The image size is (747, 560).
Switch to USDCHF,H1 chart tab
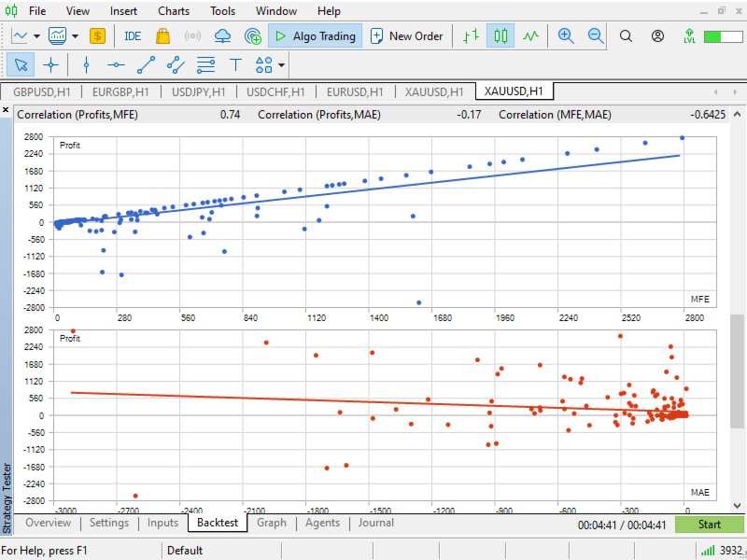pos(275,91)
